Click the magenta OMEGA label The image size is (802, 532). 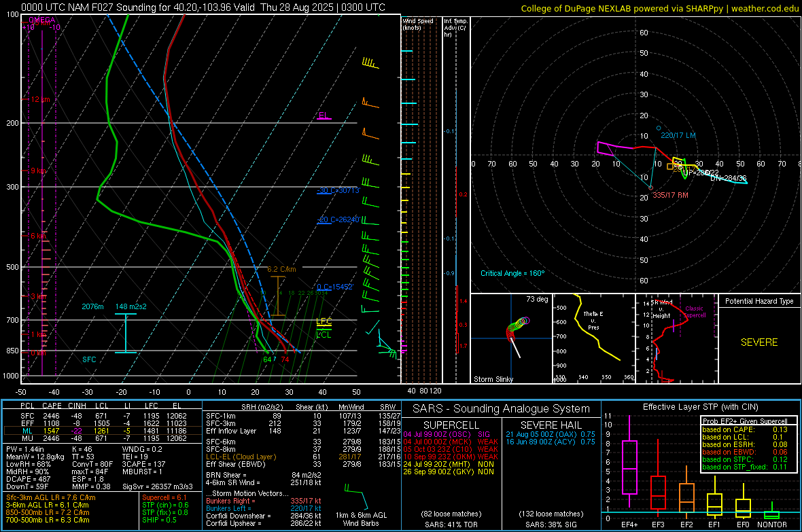42,20
